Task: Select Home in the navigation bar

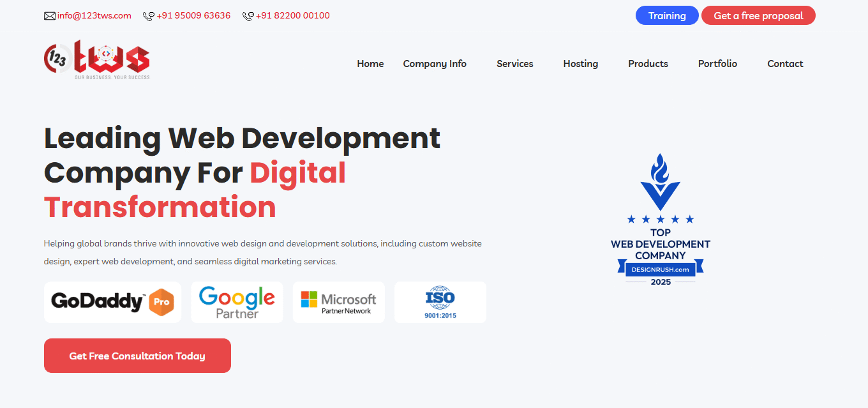Action: pyautogui.click(x=370, y=64)
